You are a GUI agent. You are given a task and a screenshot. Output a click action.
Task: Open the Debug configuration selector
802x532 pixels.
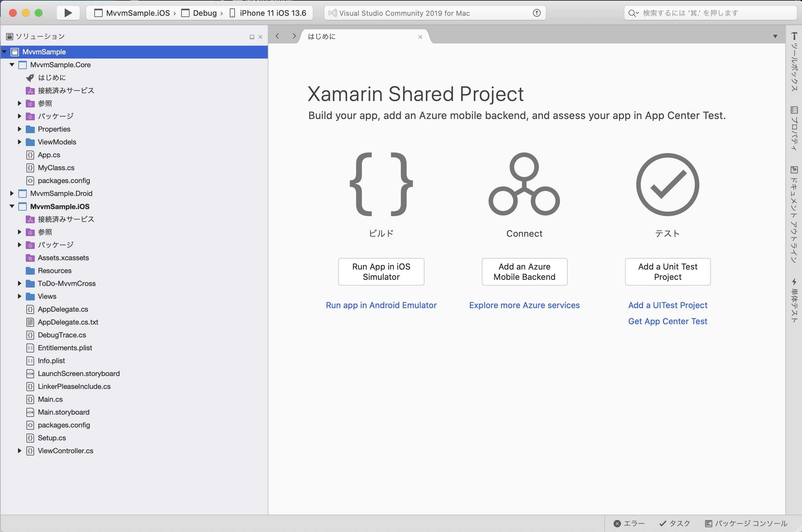[x=204, y=13]
